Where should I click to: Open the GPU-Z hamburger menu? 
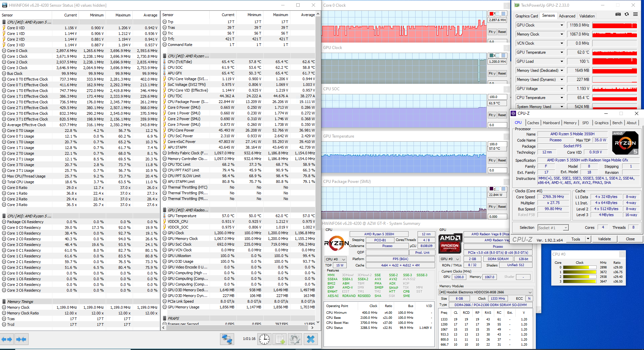pyautogui.click(x=635, y=14)
